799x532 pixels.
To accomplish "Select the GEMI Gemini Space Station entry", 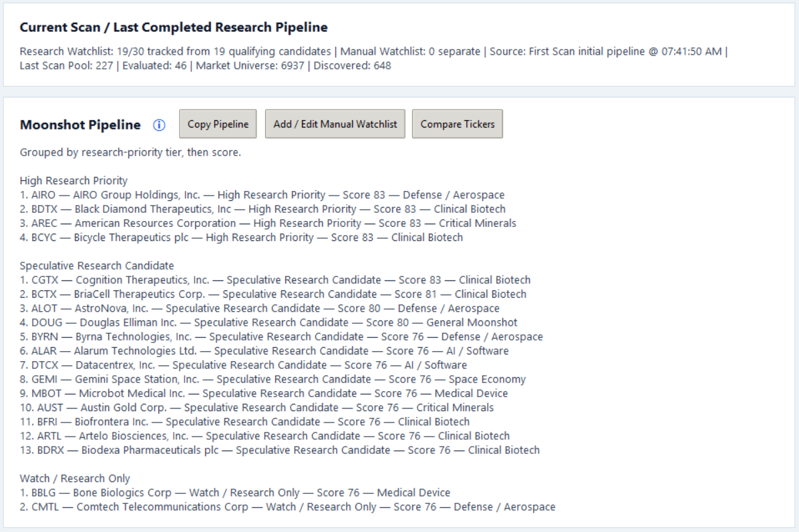I will (x=273, y=379).
